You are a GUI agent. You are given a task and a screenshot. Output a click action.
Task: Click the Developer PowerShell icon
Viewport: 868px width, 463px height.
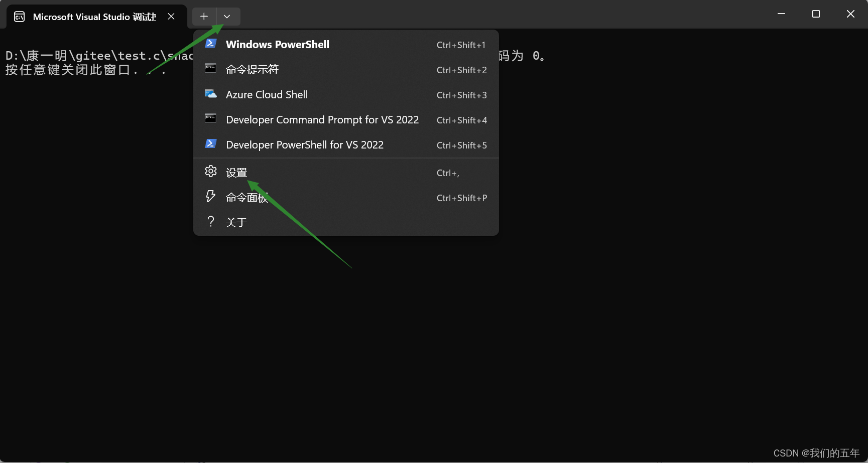tap(211, 144)
